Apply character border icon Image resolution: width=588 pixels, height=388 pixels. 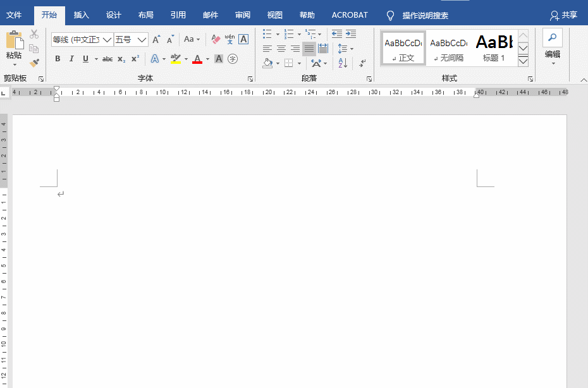[x=243, y=39]
